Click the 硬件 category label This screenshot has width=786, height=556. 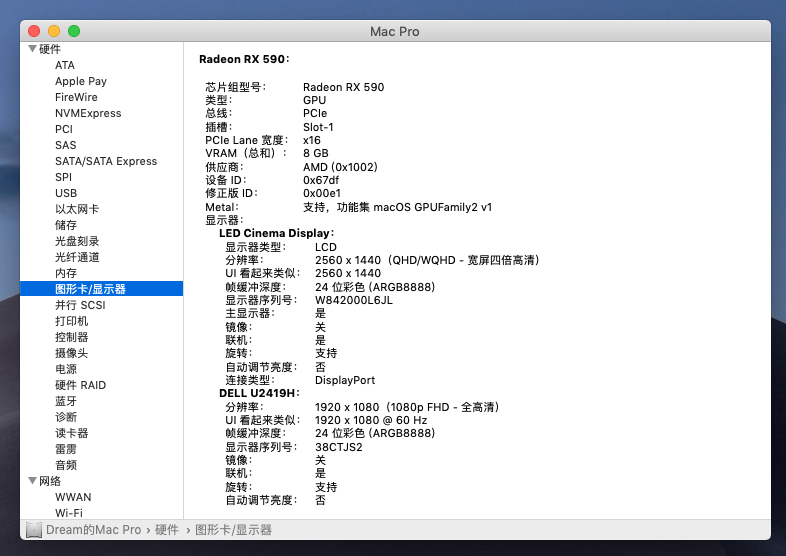click(50, 49)
